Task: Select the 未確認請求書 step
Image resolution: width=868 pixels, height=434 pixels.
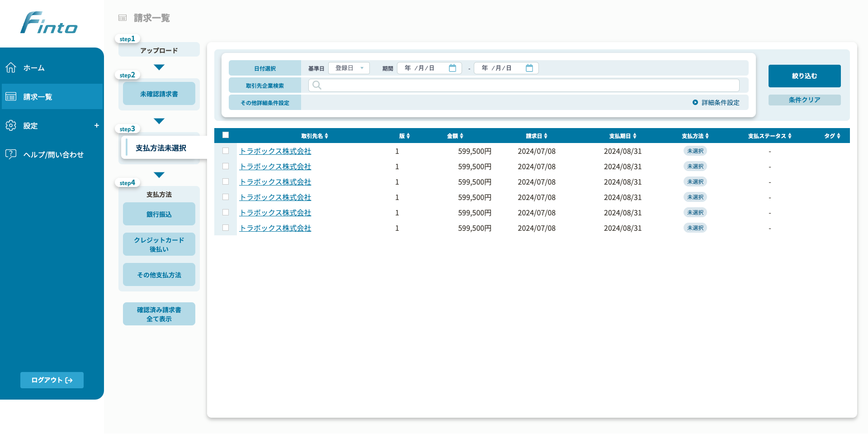Action: 159,94
